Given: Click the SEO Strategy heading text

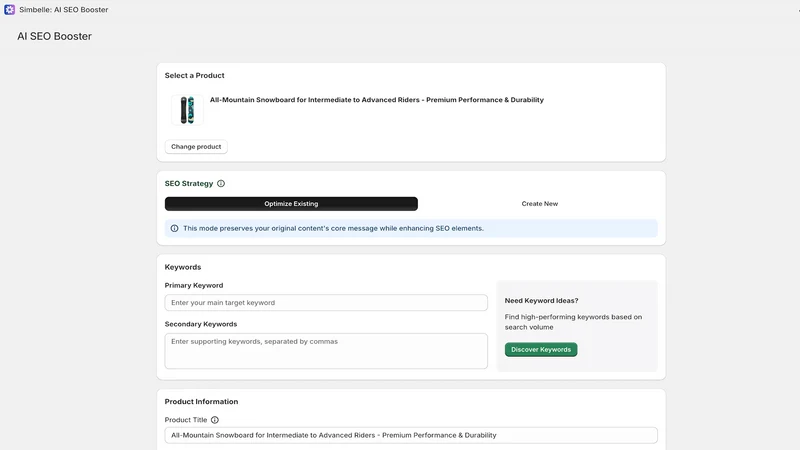Looking at the screenshot, I should 189,184.
